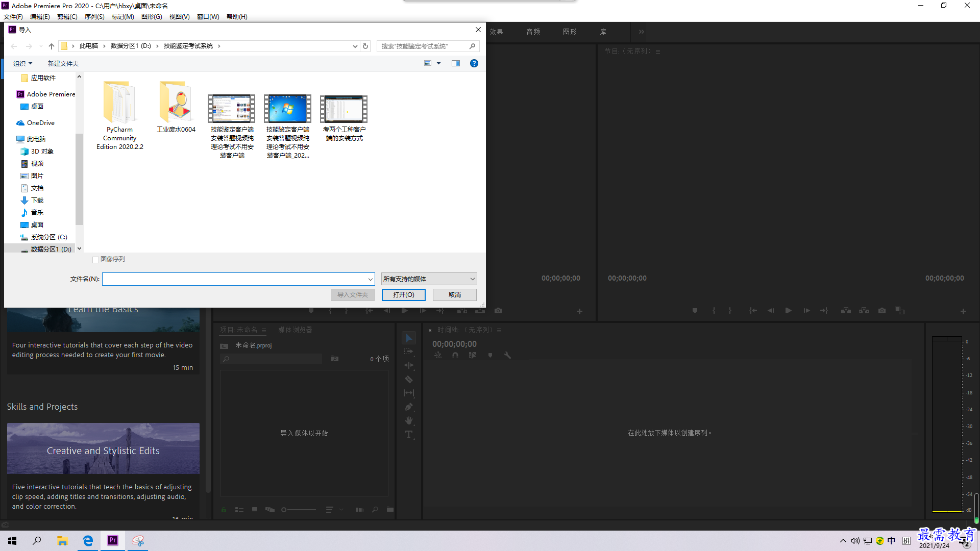The width and height of the screenshot is (980, 551).
Task: Open the 编辑(E) menu
Action: 40,17
